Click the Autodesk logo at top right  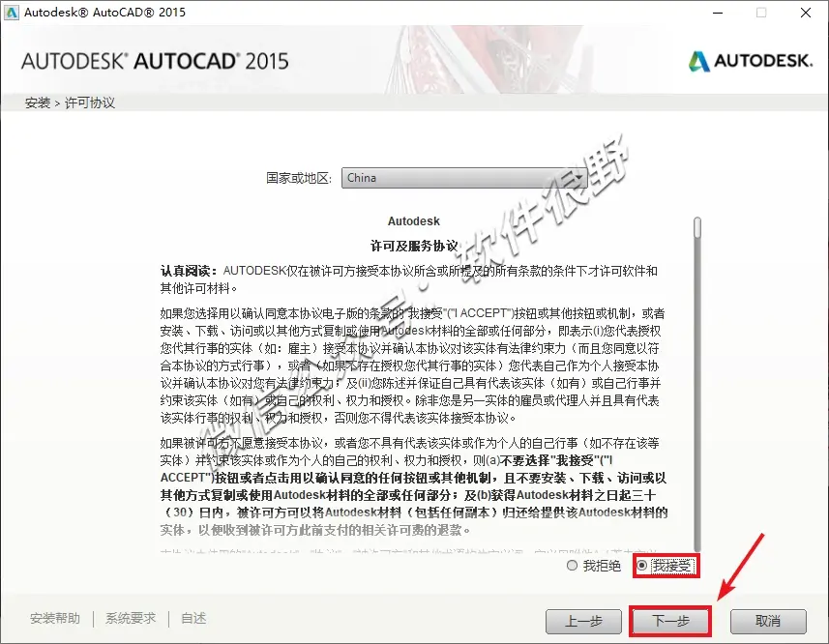click(751, 61)
